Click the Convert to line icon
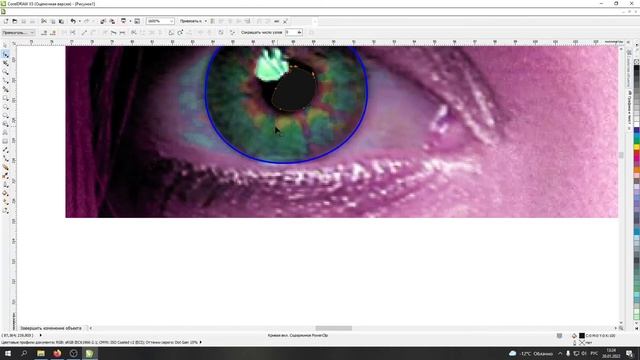The height and width of the screenshot is (360, 640). pos(84,32)
